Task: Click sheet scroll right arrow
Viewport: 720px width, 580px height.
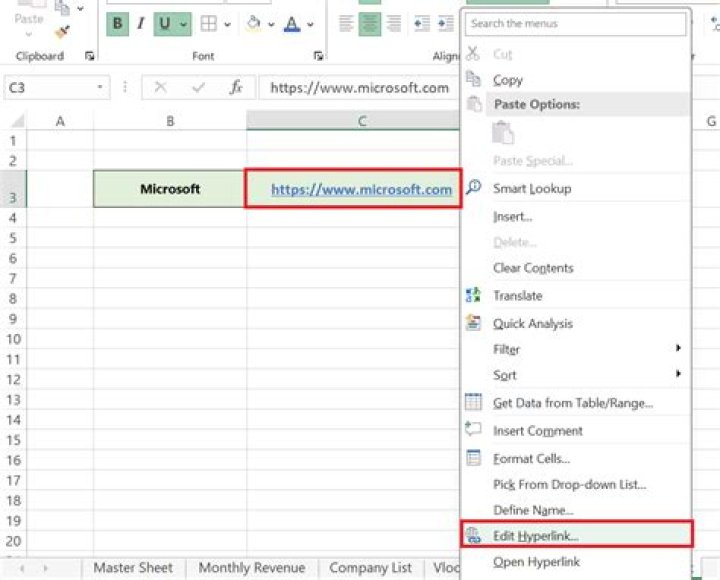Action: [x=45, y=569]
